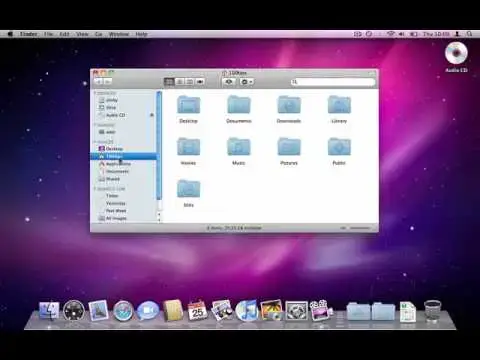Image resolution: width=480 pixels, height=360 pixels.
Task: Select Documents in the sidebar
Action: (123, 171)
